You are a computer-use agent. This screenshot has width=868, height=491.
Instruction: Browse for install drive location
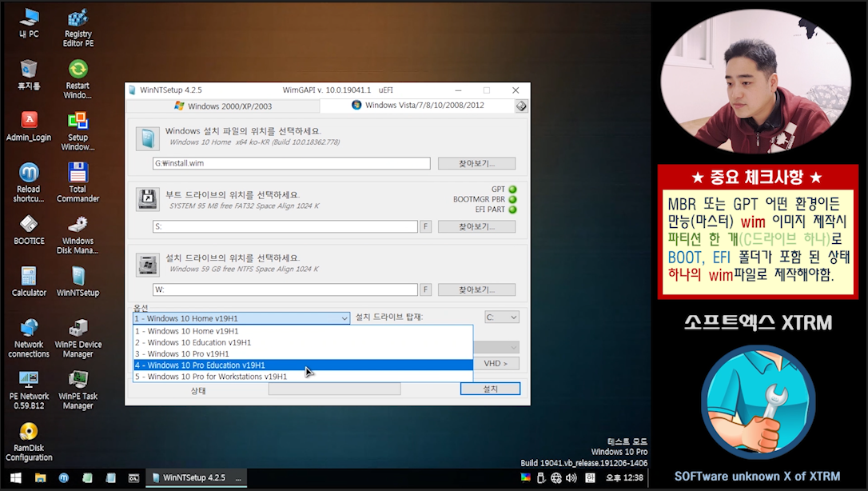tap(476, 289)
